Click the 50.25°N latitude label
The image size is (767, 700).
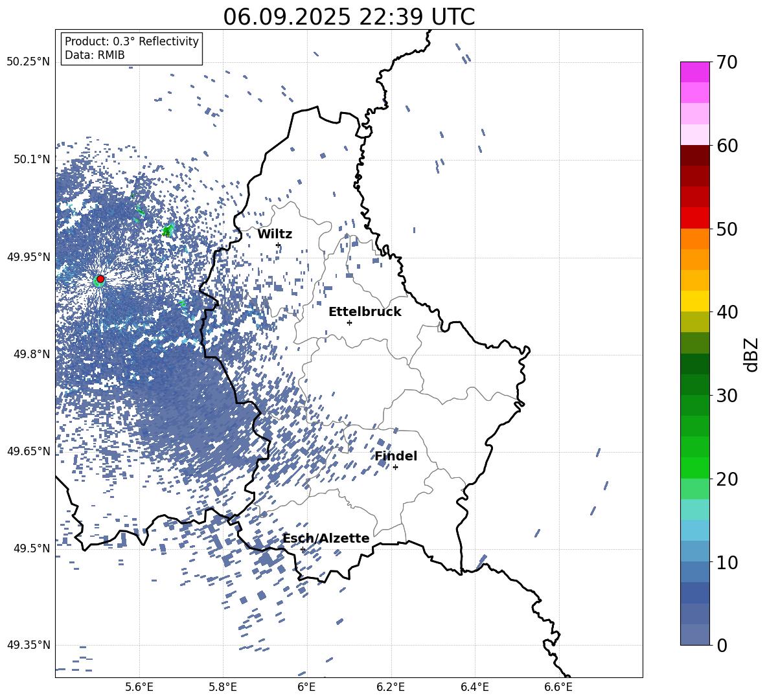tap(29, 62)
